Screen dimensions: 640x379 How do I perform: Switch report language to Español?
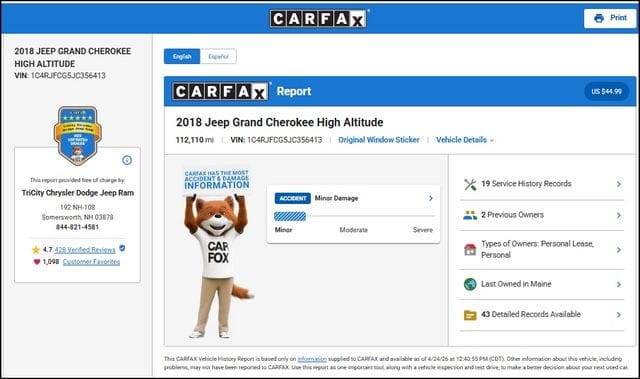(x=218, y=56)
